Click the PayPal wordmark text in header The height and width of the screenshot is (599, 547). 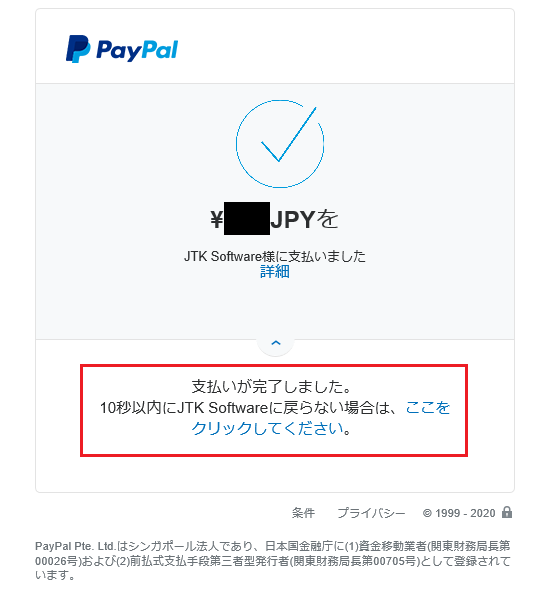[x=137, y=50]
